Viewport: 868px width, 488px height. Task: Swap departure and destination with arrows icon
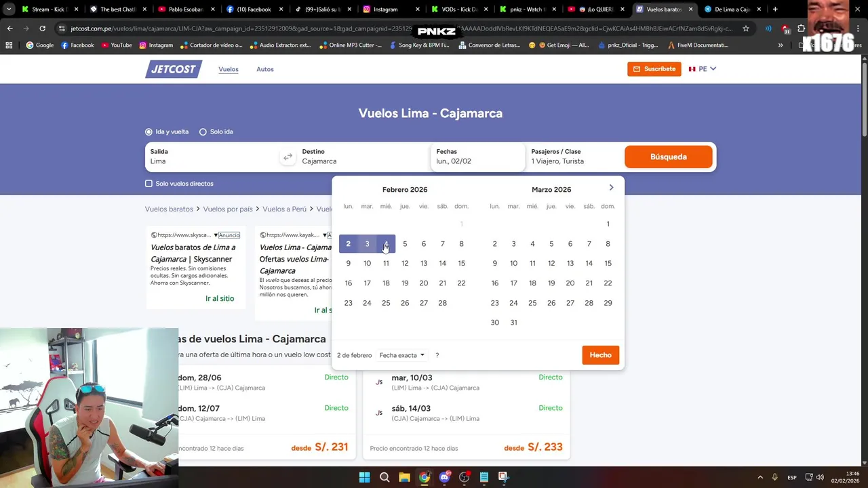(x=288, y=157)
